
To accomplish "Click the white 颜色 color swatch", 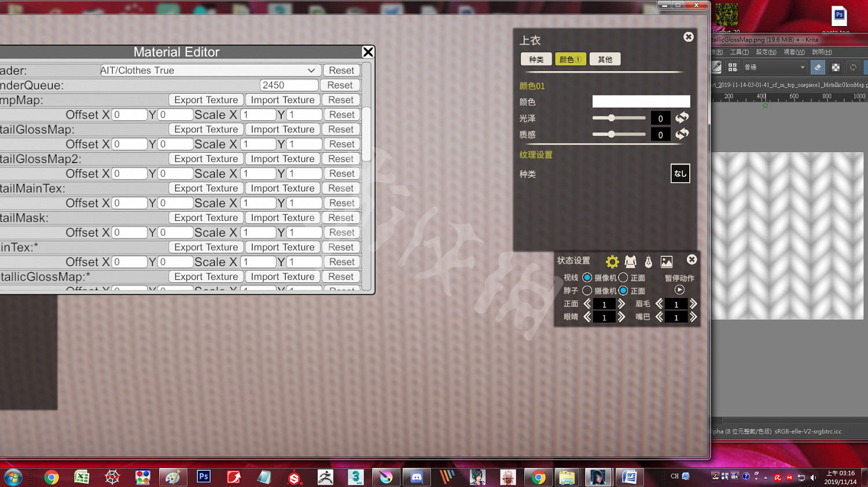I will pyautogui.click(x=641, y=102).
